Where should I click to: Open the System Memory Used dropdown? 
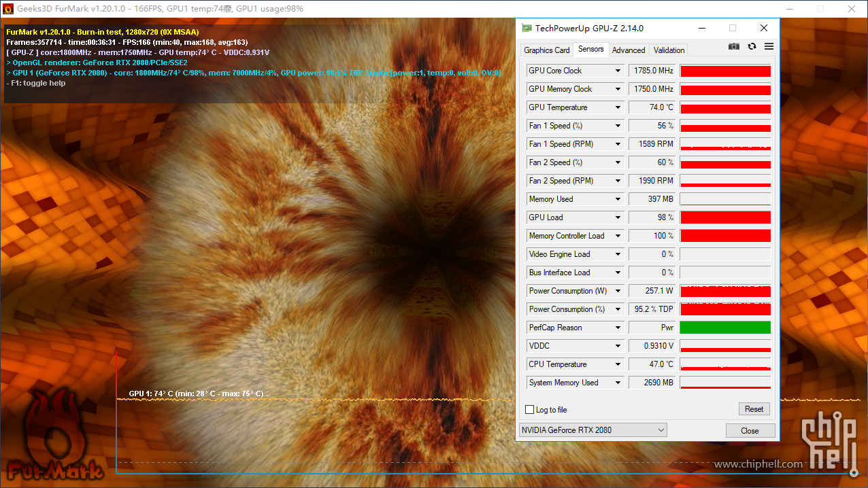(618, 383)
